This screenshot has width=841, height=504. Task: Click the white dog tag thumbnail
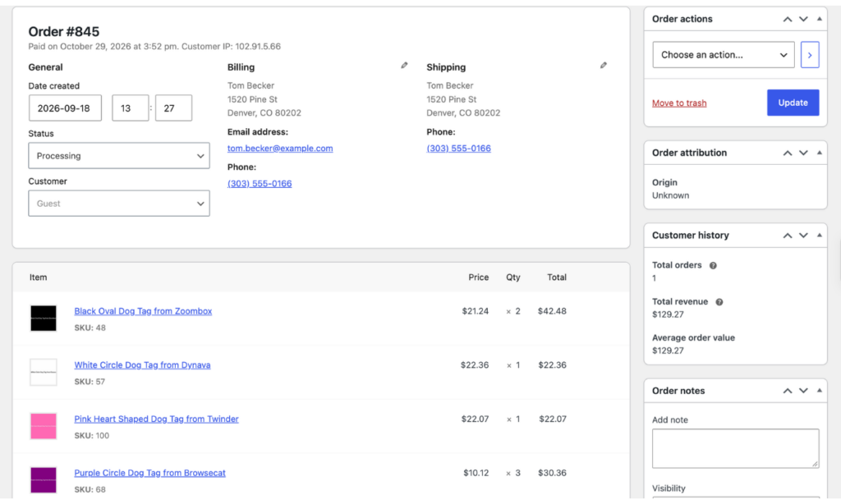point(44,372)
